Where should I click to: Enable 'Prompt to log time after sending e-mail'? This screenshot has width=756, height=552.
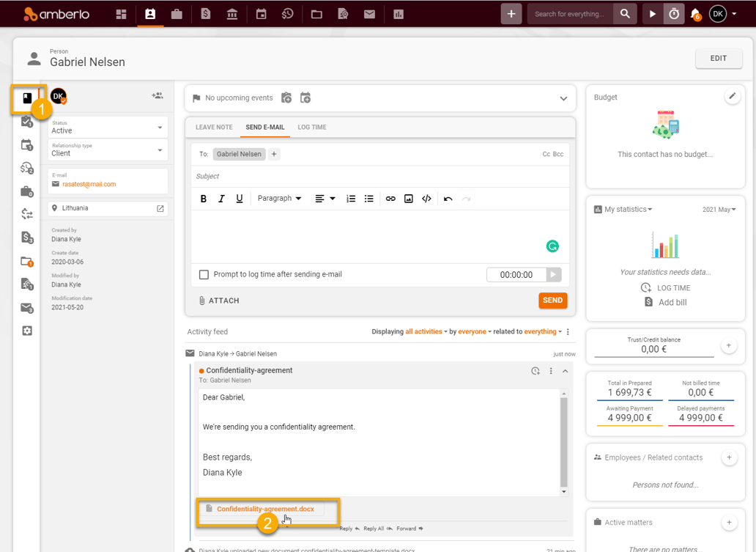point(203,275)
